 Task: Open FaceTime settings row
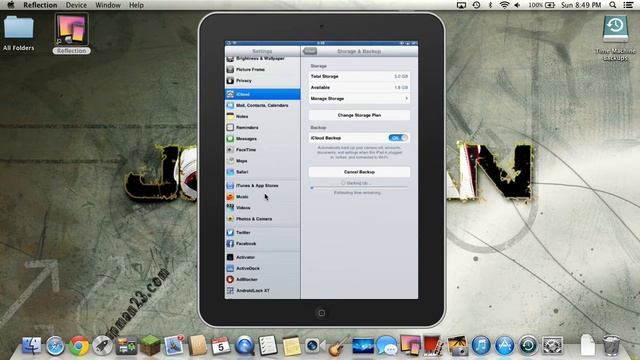click(262, 150)
